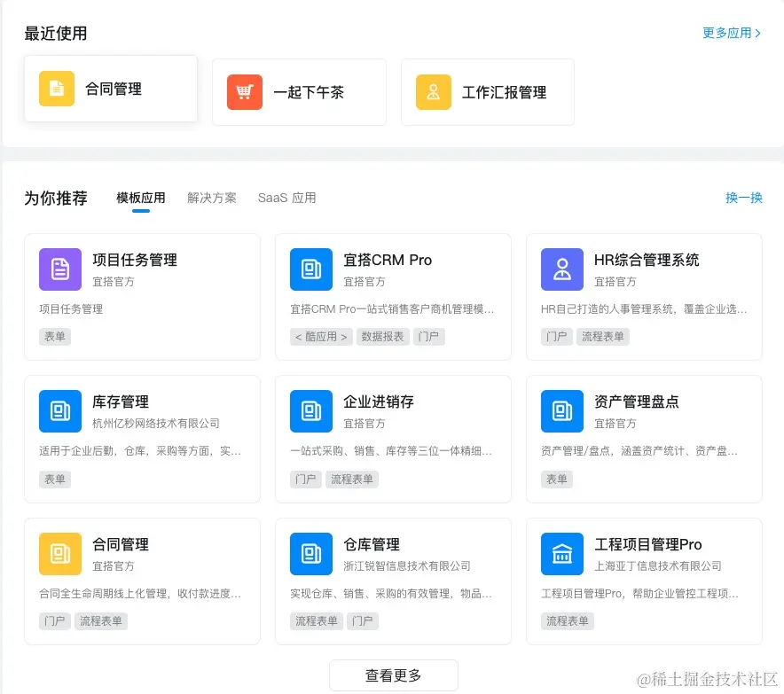Image resolution: width=784 pixels, height=694 pixels.
Task: Click the 合同全生命周期线上化管理 description
Action: pyautogui.click(x=140, y=594)
